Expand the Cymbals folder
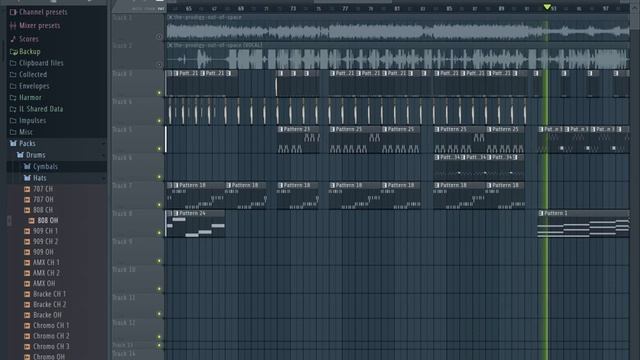This screenshot has height=360, width=640. click(27, 167)
